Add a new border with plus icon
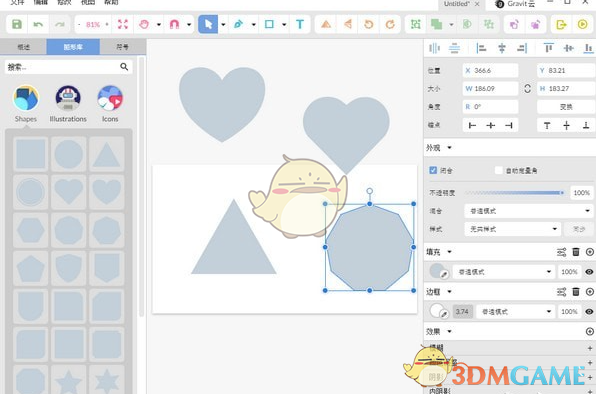Viewport: 596px width, 394px height. [590, 291]
